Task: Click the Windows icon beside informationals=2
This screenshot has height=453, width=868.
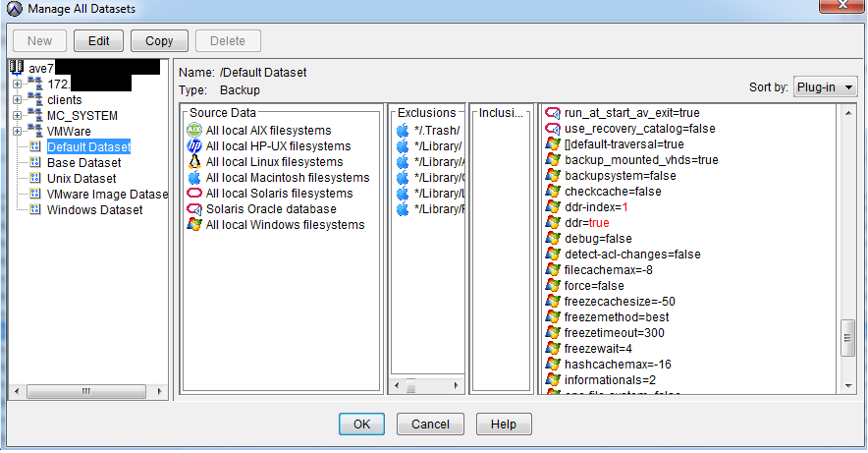Action: click(x=553, y=380)
